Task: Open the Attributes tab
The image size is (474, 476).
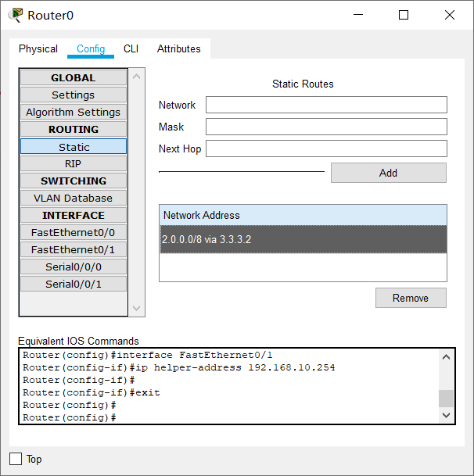Action: [x=178, y=49]
